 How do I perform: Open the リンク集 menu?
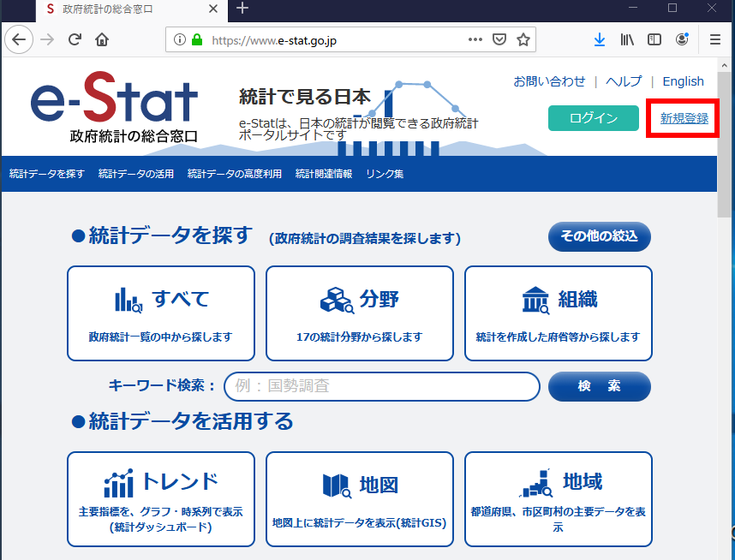[x=385, y=174]
